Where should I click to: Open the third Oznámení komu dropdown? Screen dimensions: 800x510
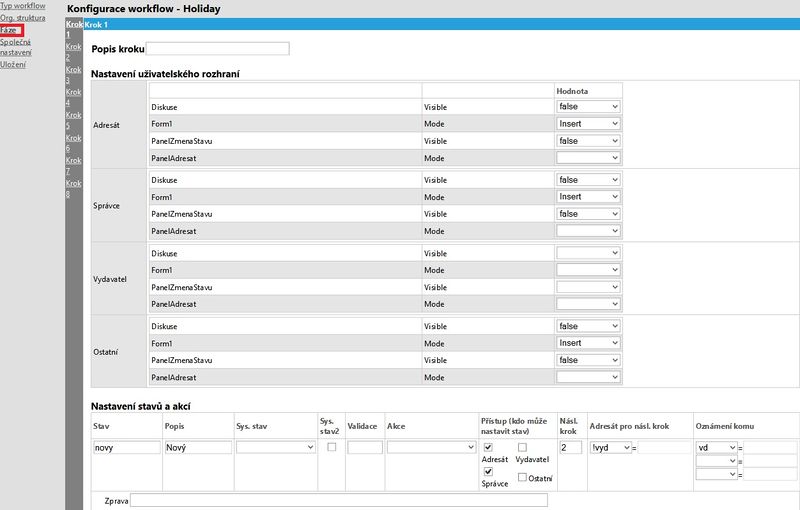click(x=717, y=474)
